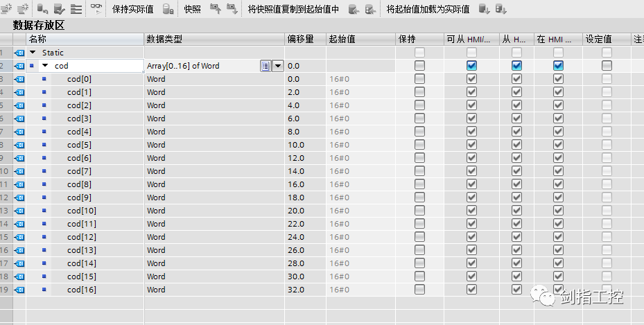Click the tag icon in the cod[14] row
The height and width of the screenshot is (325, 644).
point(19,263)
